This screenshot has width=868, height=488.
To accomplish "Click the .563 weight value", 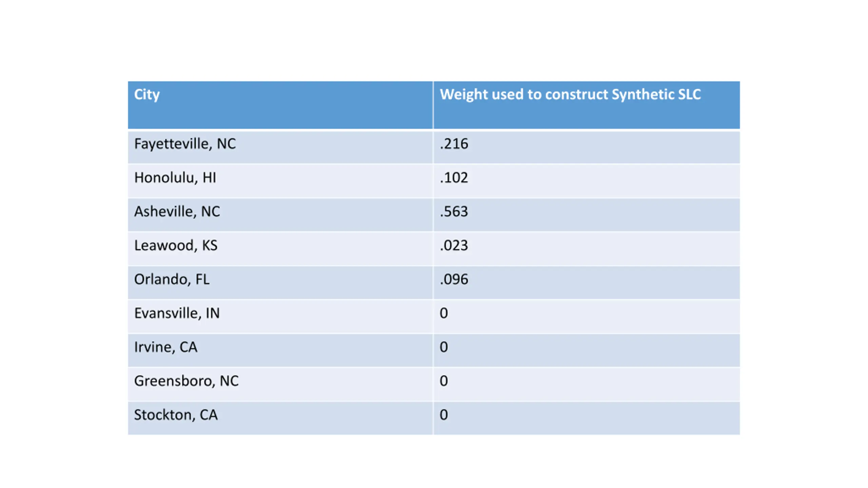I will (x=454, y=211).
